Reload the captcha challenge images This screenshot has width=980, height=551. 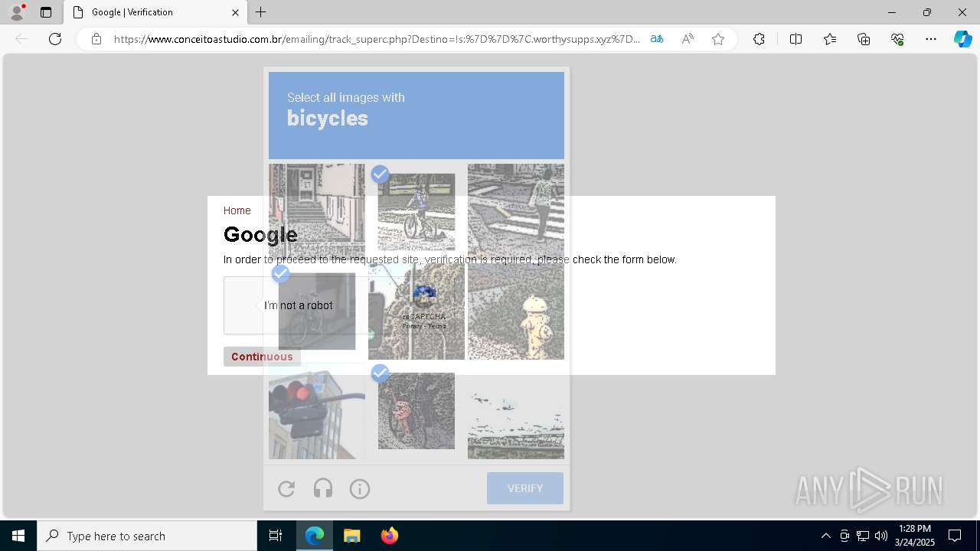(286, 488)
